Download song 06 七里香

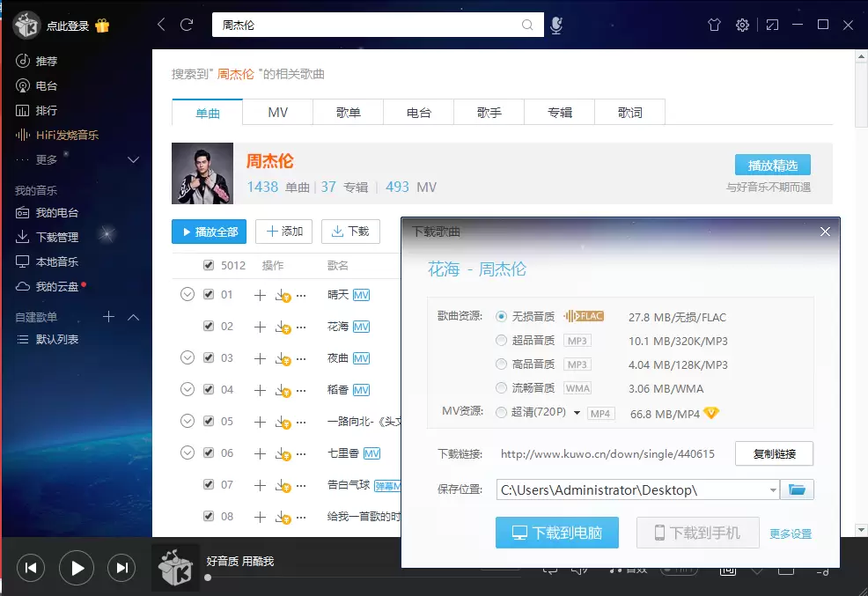pyautogui.click(x=283, y=453)
